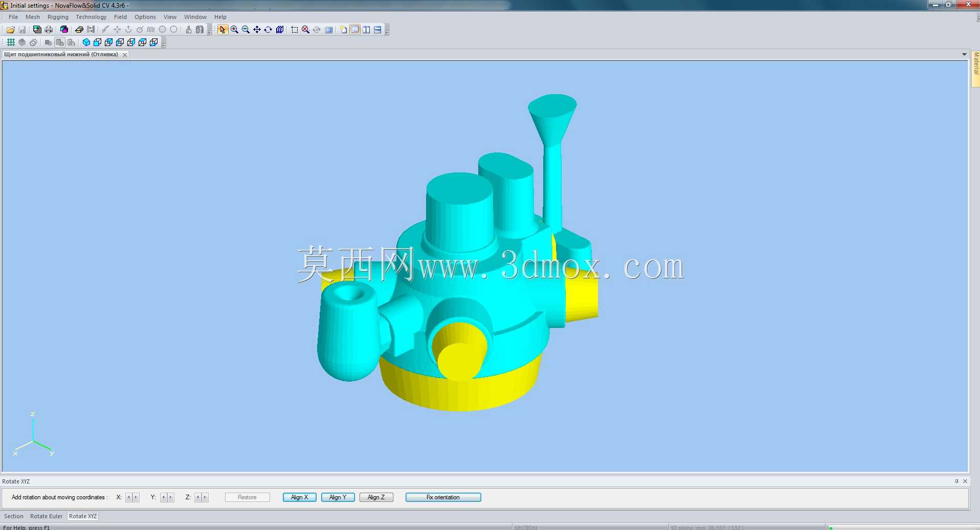Open the Window menu
The height and width of the screenshot is (530, 980).
[x=195, y=17]
